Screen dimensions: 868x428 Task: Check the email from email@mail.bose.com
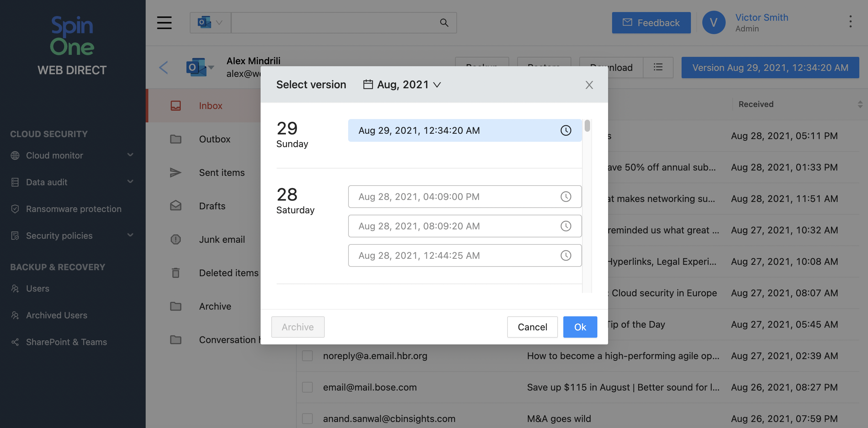pyautogui.click(x=307, y=387)
